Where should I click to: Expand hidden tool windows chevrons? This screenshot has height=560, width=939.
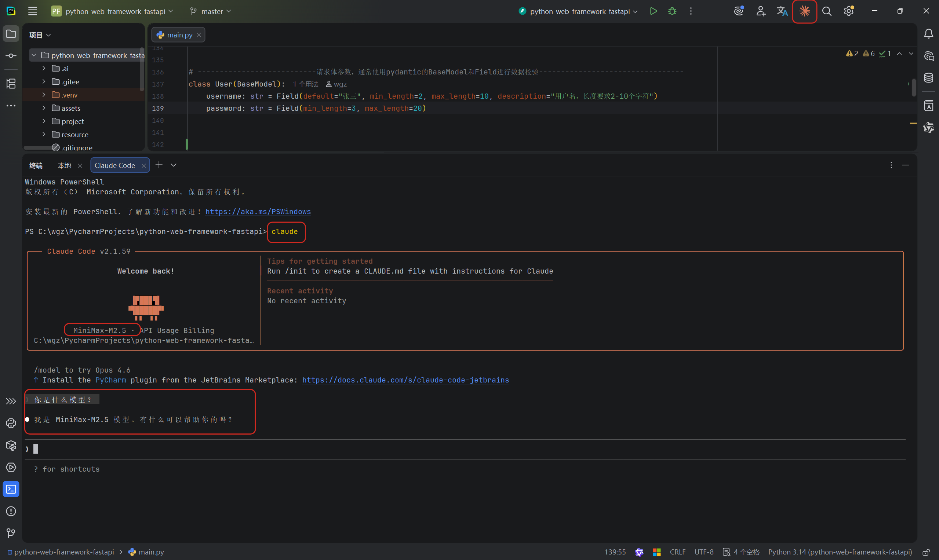point(11,401)
